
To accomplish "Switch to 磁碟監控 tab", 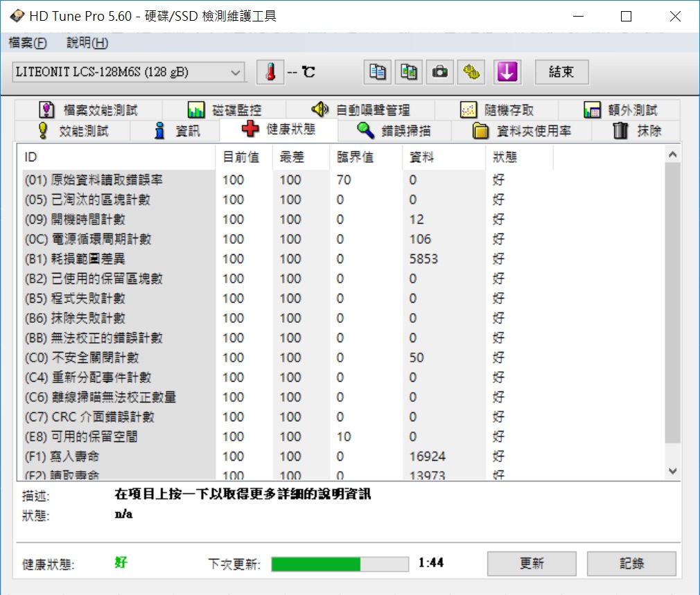I will (225, 109).
